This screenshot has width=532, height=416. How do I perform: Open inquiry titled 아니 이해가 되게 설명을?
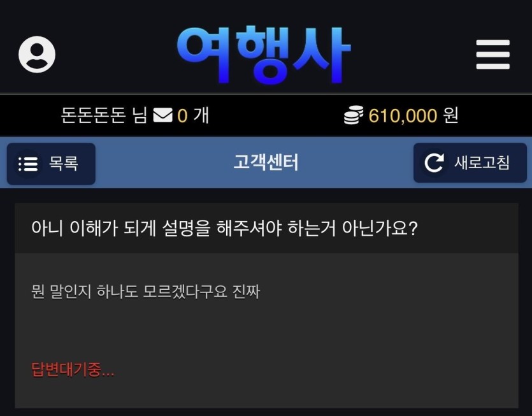click(224, 228)
